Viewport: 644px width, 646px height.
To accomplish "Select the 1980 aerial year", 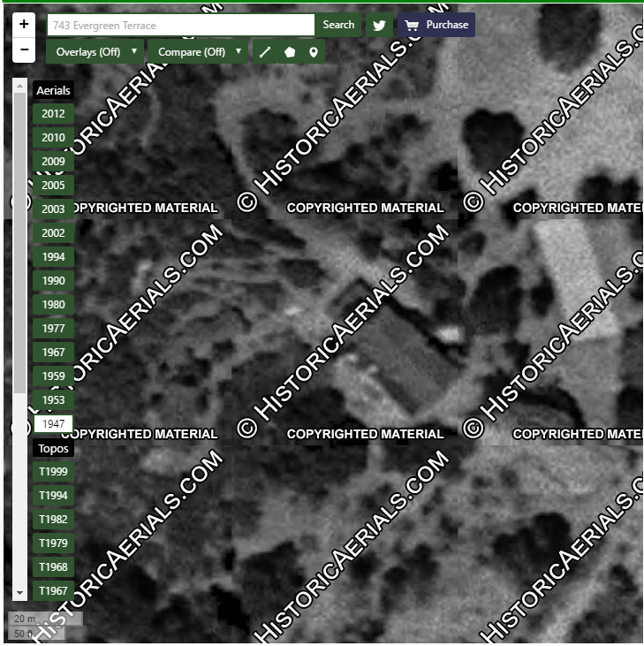I will pyautogui.click(x=53, y=305).
